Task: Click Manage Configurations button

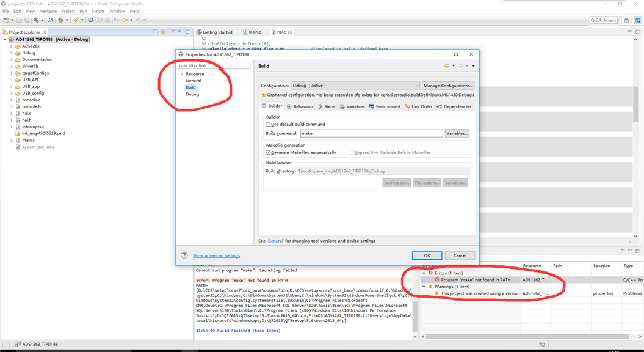Action: pyautogui.click(x=447, y=86)
